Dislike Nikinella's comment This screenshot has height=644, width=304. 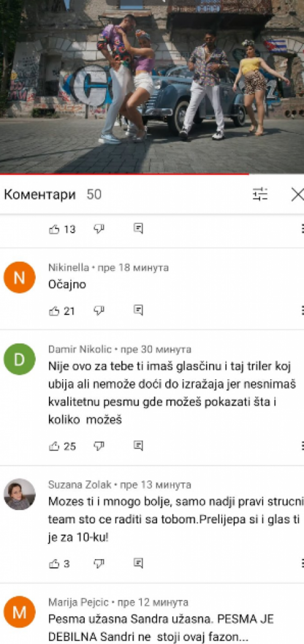click(99, 310)
